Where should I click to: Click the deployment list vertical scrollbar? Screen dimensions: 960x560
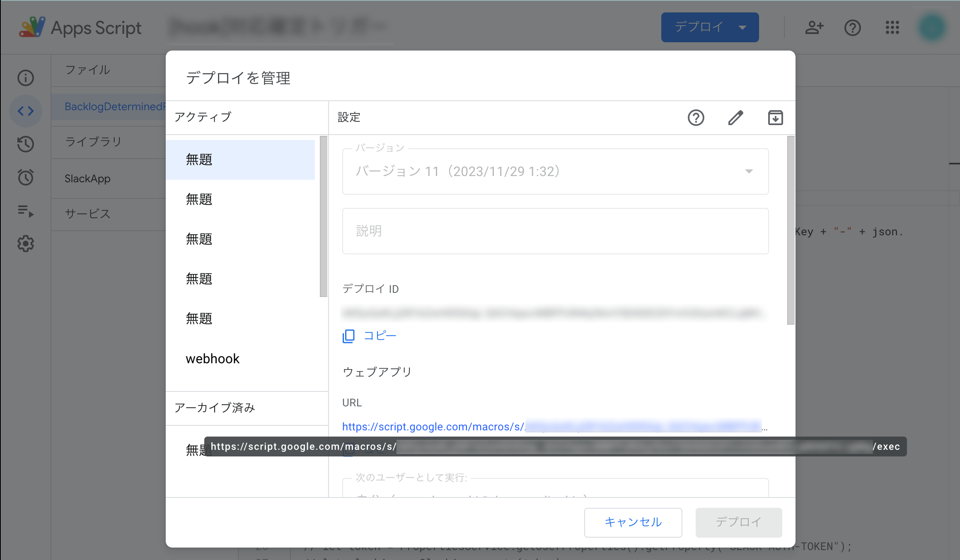pos(324,216)
